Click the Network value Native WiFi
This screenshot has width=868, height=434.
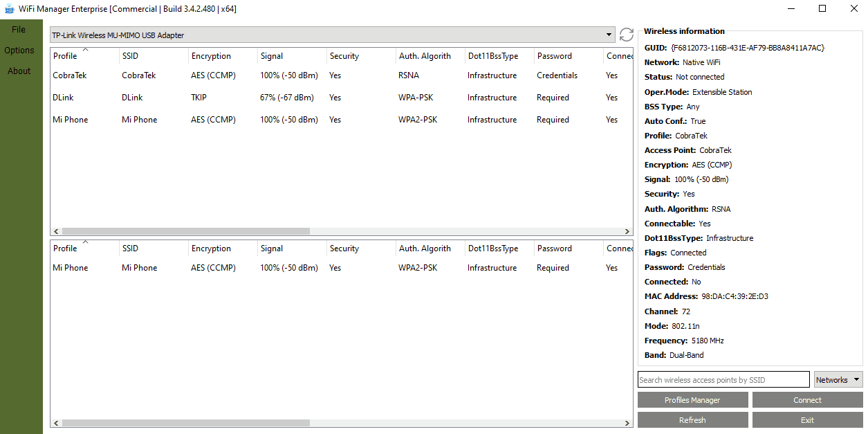click(x=701, y=62)
